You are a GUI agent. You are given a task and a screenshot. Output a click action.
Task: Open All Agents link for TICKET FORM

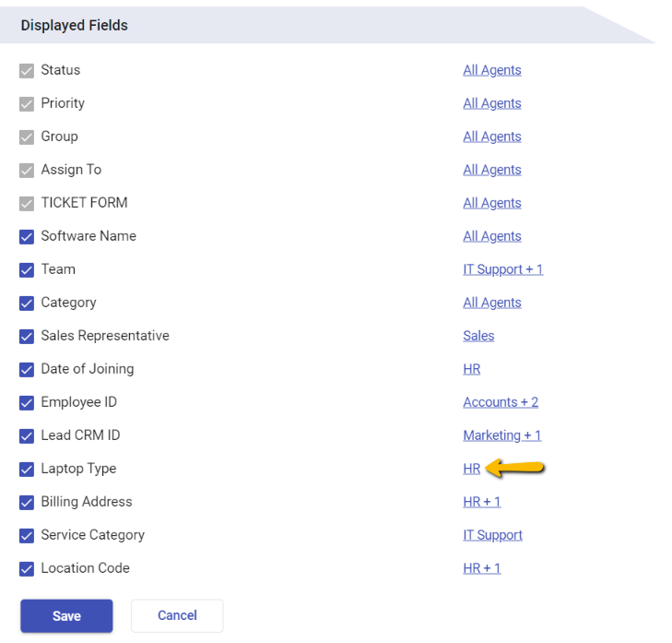[492, 203]
